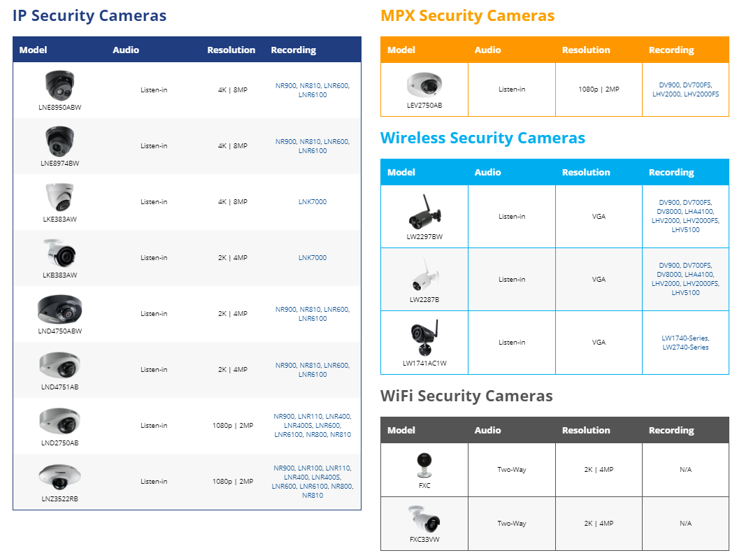
Task: Open the LKB383AW bullet camera image
Action: coord(60,253)
